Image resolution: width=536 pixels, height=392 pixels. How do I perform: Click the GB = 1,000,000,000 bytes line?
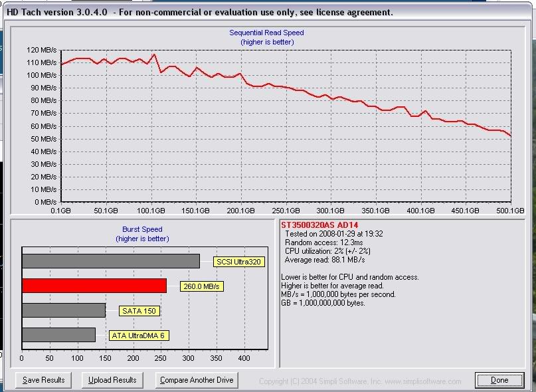(323, 303)
